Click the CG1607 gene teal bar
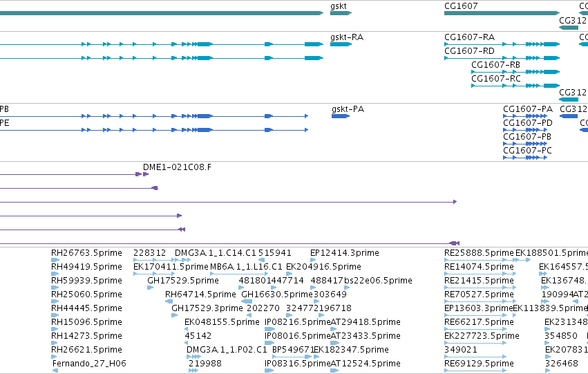The height and width of the screenshot is (374, 588). click(x=502, y=13)
